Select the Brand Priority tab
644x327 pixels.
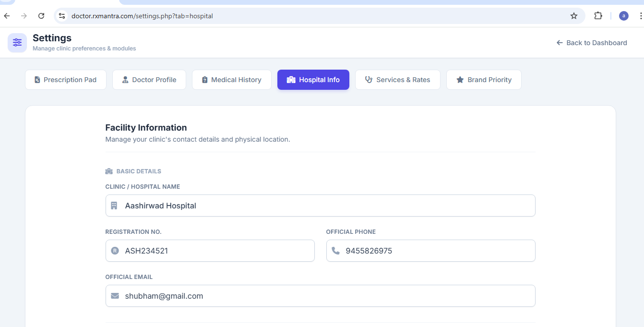(x=484, y=80)
